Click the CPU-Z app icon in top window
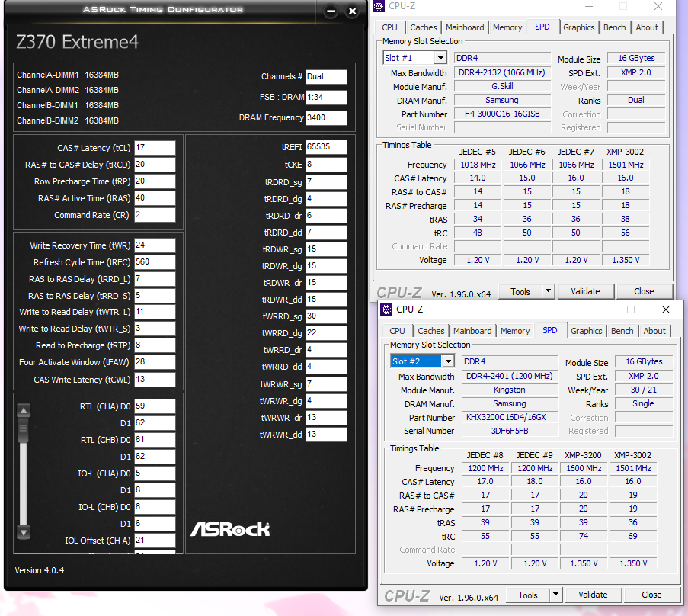Image resolution: width=688 pixels, height=616 pixels. (x=379, y=5)
